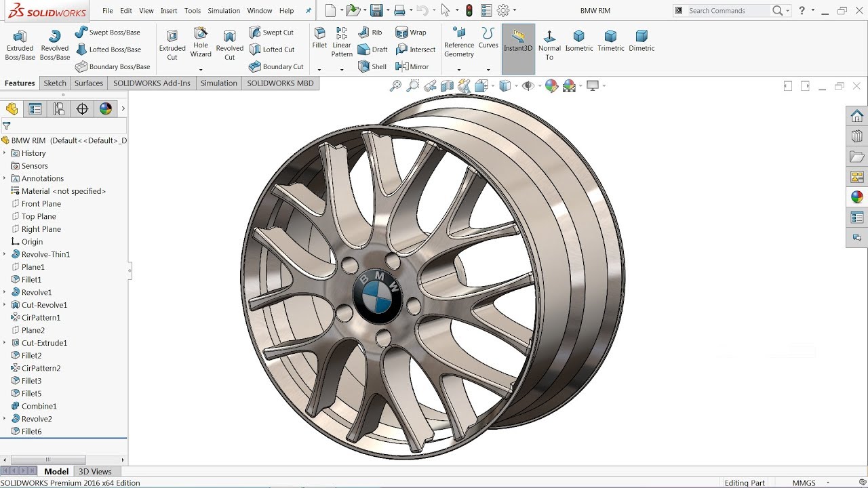Open Hole Wizard dropdown arrow
Screen dimensions: 868x488
point(201,69)
